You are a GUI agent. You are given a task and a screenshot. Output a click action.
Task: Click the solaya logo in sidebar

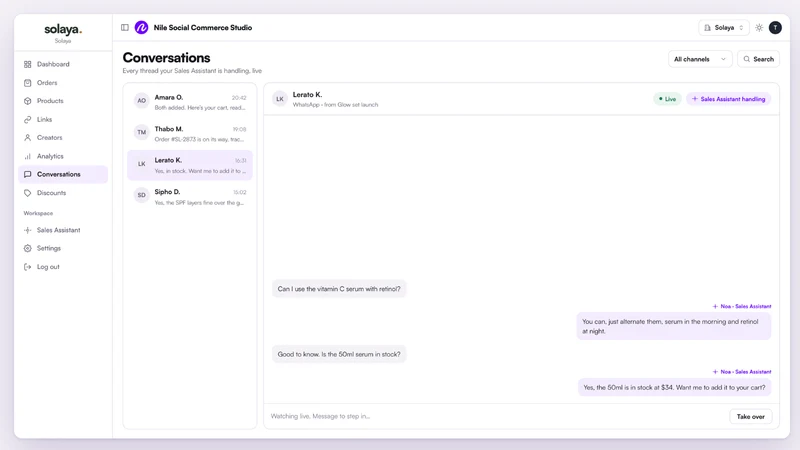click(63, 30)
